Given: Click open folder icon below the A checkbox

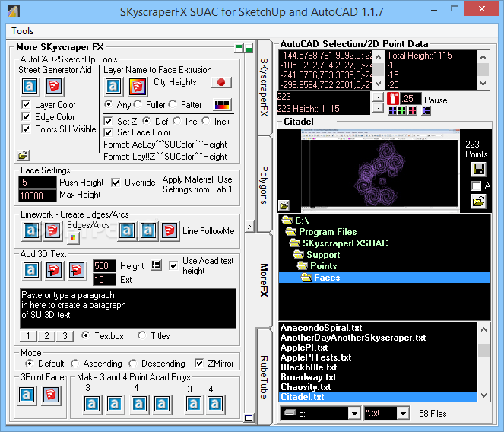Looking at the screenshot, I should pyautogui.click(x=479, y=202).
